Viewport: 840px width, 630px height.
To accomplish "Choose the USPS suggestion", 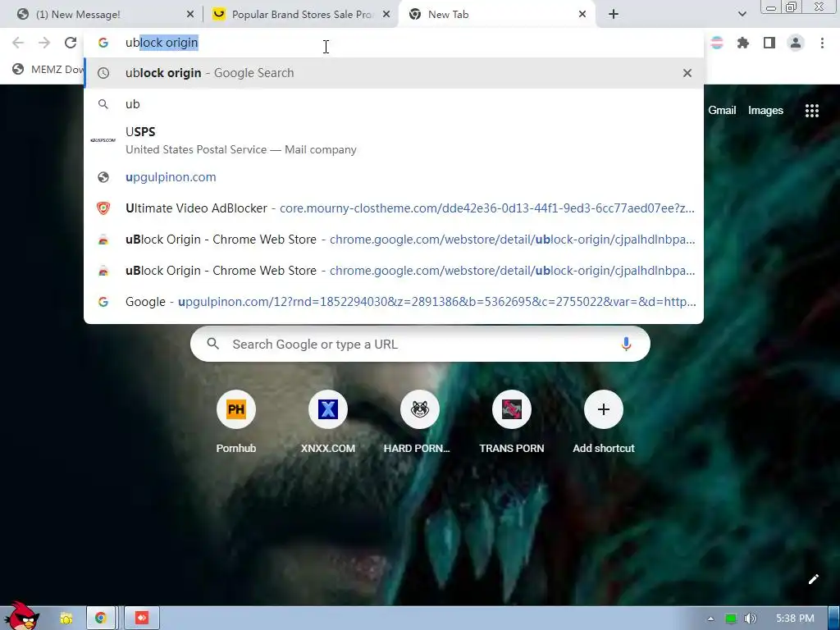I will click(x=394, y=140).
